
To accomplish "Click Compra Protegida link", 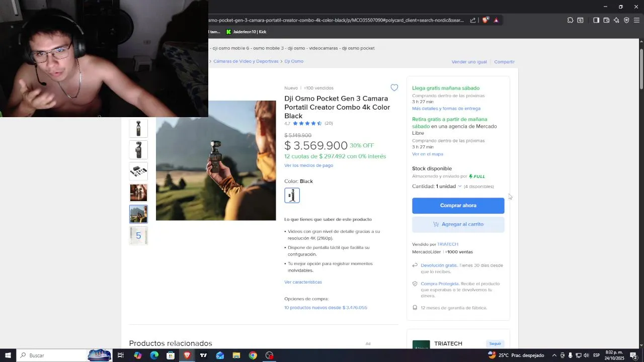I will (440, 284).
